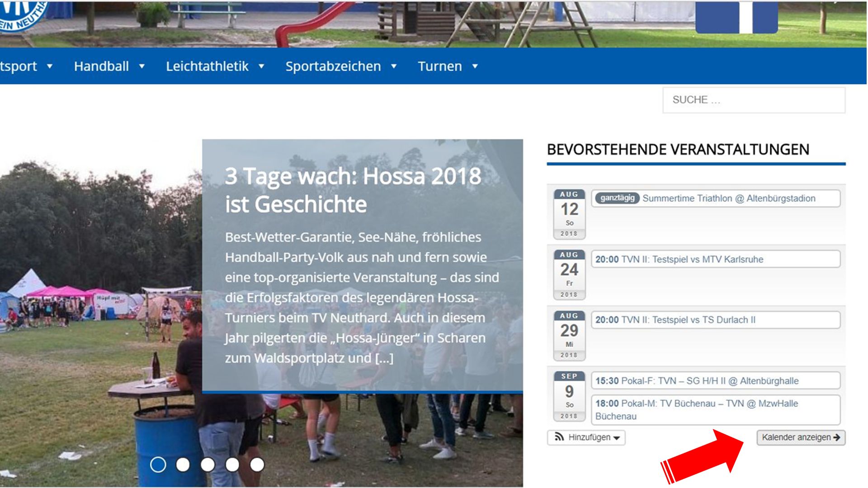The image size is (868, 488).
Task: Click the Aug 12 calendar date badge
Action: tap(570, 214)
